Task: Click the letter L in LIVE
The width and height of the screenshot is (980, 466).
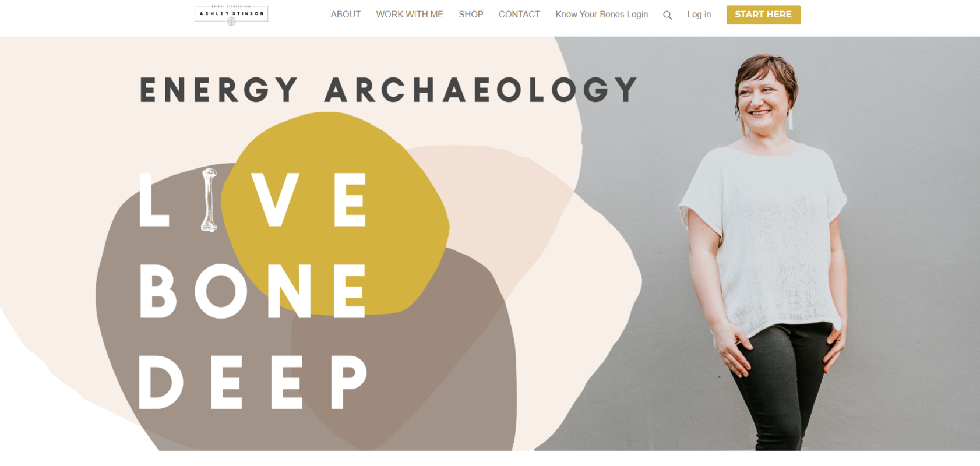Action: 154,199
